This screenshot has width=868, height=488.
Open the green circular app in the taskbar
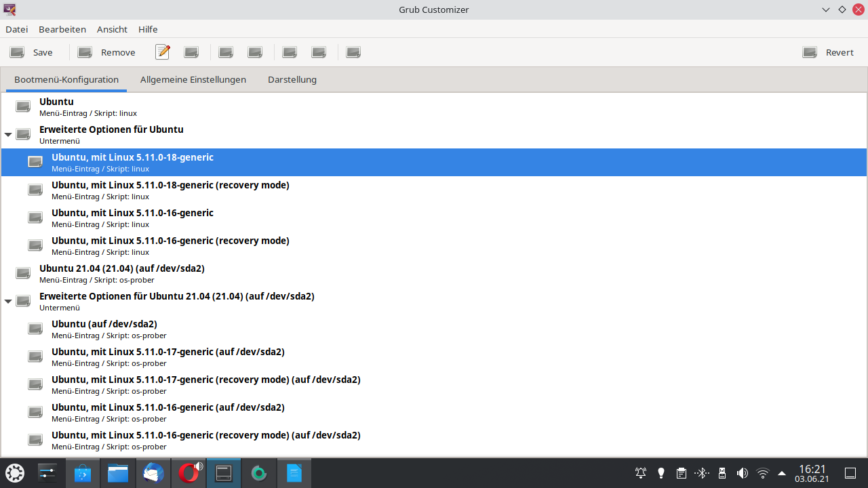259,473
